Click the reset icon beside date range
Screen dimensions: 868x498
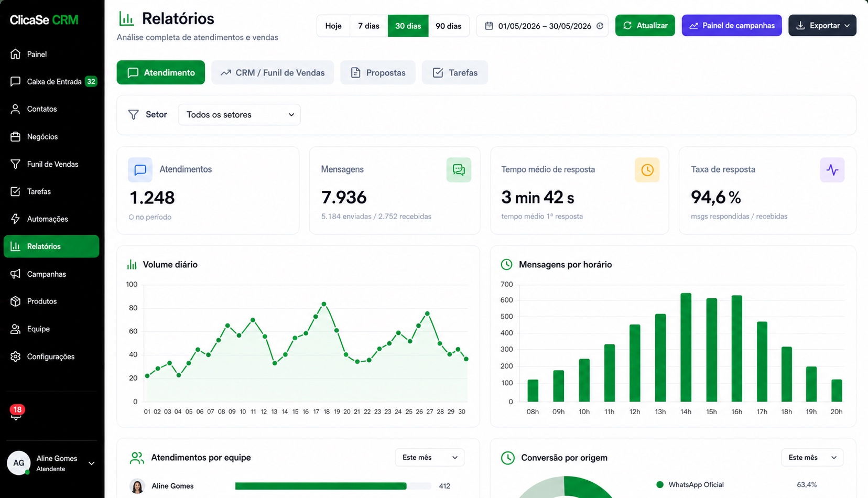point(600,26)
